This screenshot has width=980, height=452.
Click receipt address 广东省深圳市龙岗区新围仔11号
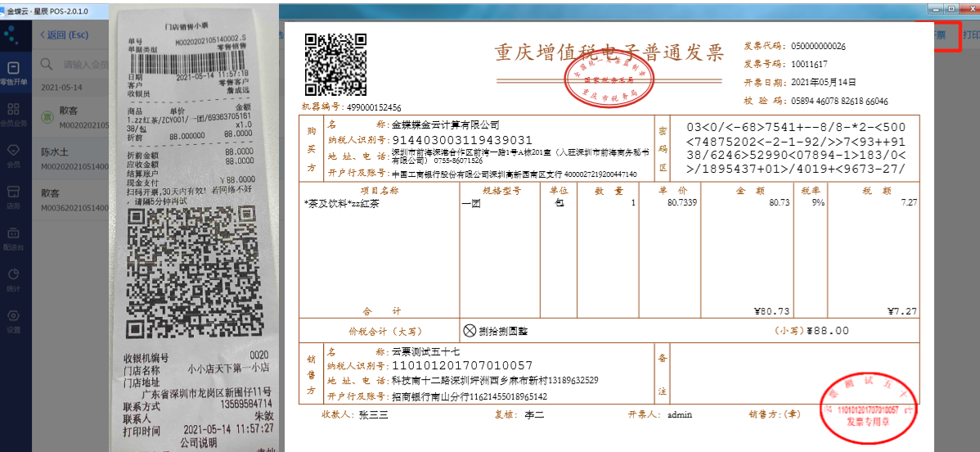pos(207,392)
